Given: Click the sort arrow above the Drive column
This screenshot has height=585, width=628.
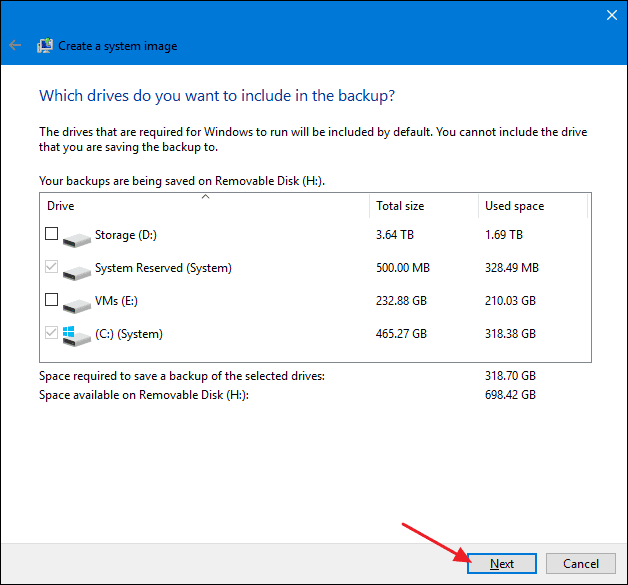Looking at the screenshot, I should tap(205, 197).
